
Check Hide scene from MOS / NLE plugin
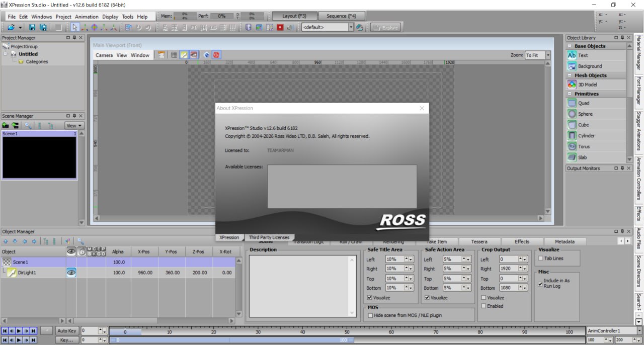tap(370, 315)
